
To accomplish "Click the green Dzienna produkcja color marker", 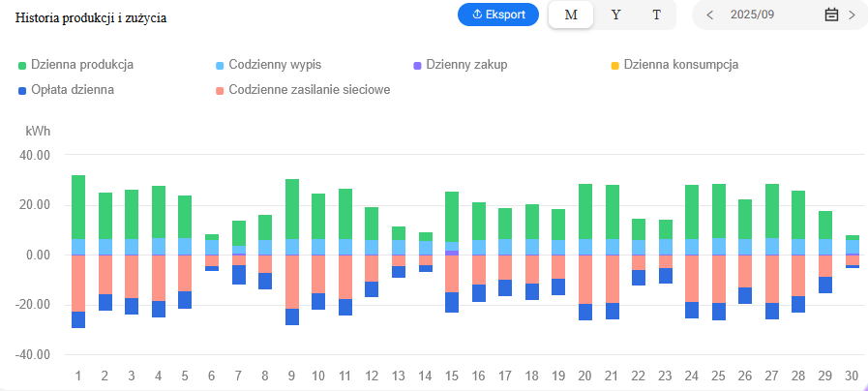I will tap(22, 66).
